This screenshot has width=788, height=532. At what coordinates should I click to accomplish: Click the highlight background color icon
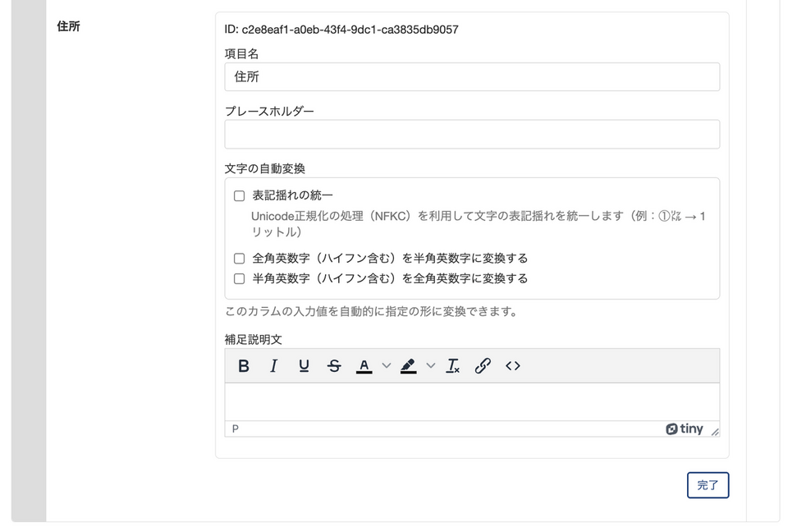[x=408, y=366]
